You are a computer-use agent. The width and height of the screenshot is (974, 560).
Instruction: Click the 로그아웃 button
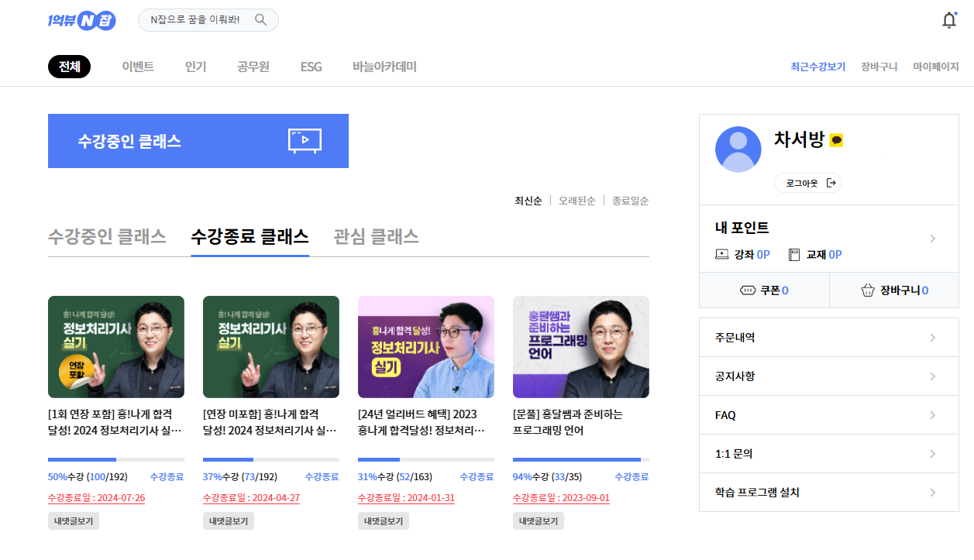click(808, 183)
